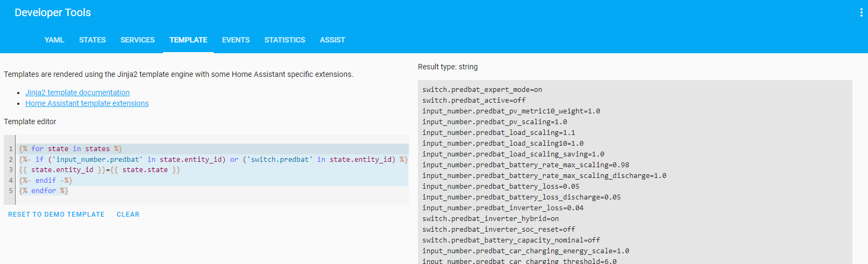This screenshot has height=264, width=868.
Task: Click the template rendering description sentence
Action: (x=179, y=74)
